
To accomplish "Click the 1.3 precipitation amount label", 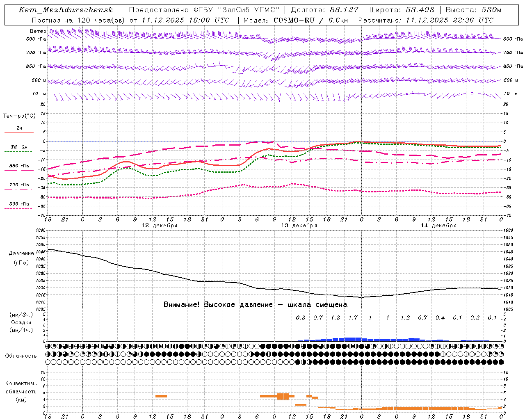I will [x=335, y=317].
